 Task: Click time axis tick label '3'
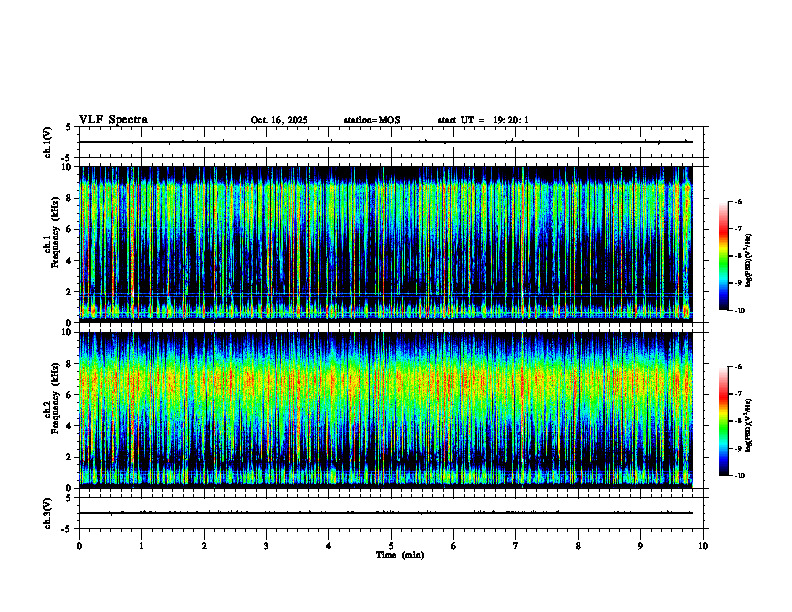266,546
